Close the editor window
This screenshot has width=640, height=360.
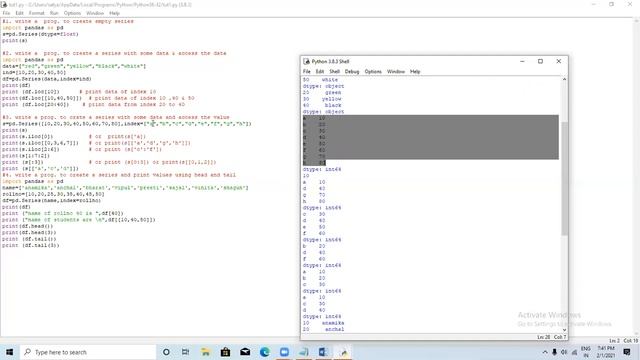630,4
